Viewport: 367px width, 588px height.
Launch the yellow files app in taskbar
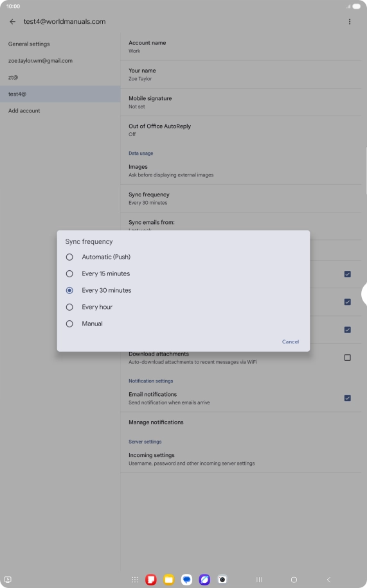(x=169, y=580)
